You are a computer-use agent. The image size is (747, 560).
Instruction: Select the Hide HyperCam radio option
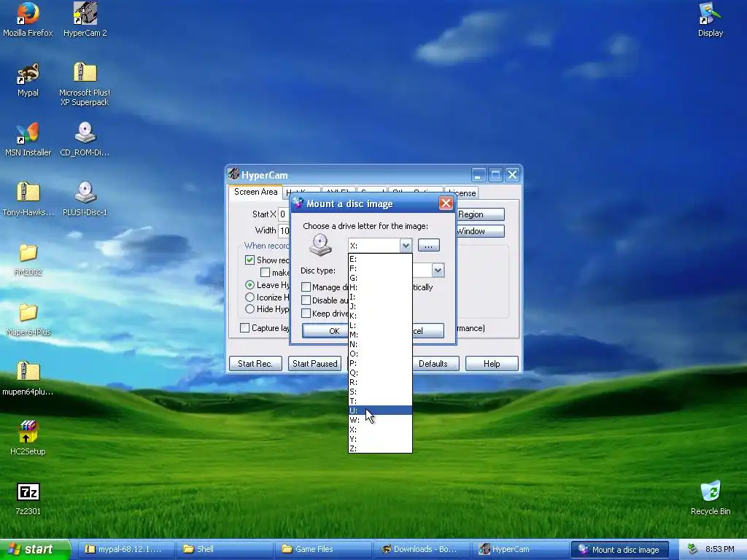pos(249,309)
